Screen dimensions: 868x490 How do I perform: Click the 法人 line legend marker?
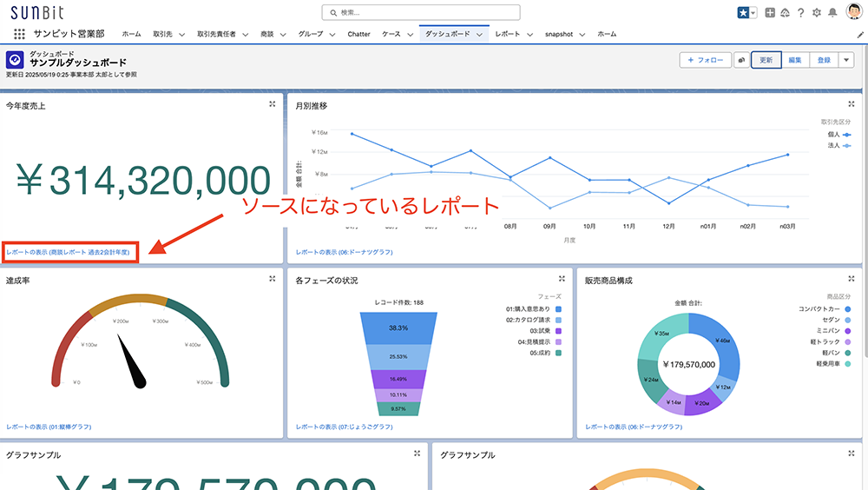coord(847,146)
